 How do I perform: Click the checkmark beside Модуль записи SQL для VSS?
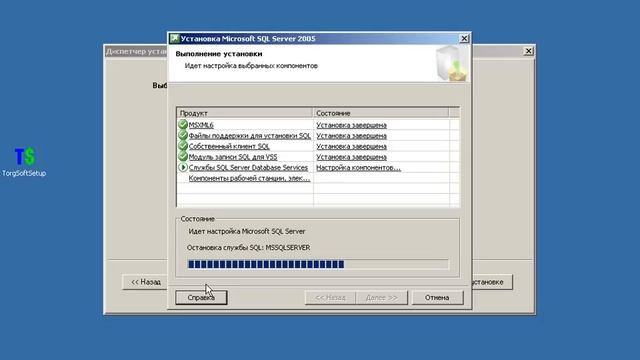pyautogui.click(x=183, y=156)
